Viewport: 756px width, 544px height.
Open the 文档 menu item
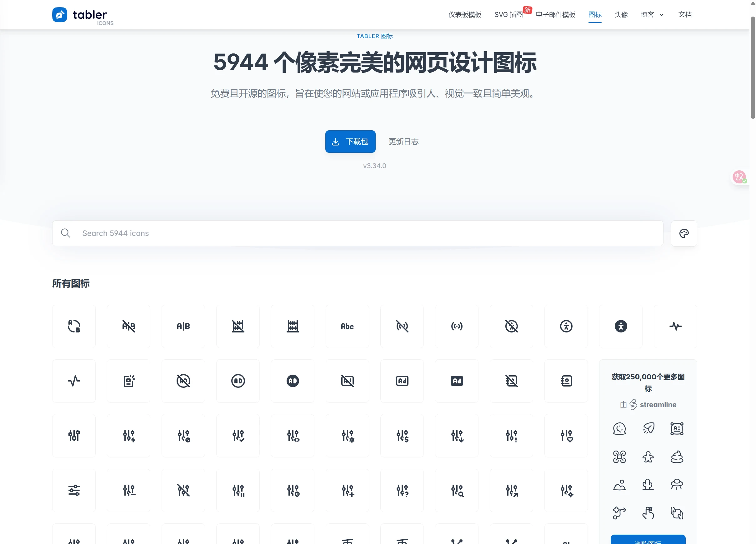685,15
